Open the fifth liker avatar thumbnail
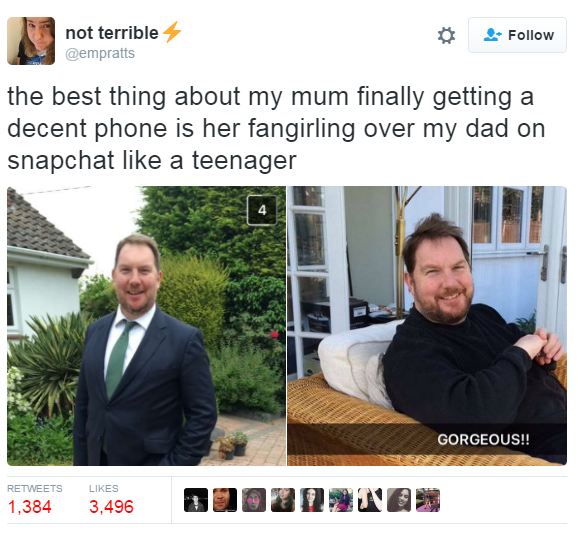578x539 pixels. tap(312, 500)
